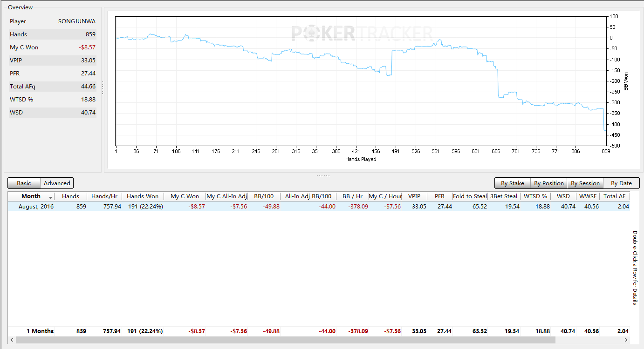
Task: Sort by My C Won column
Action: click(x=185, y=196)
